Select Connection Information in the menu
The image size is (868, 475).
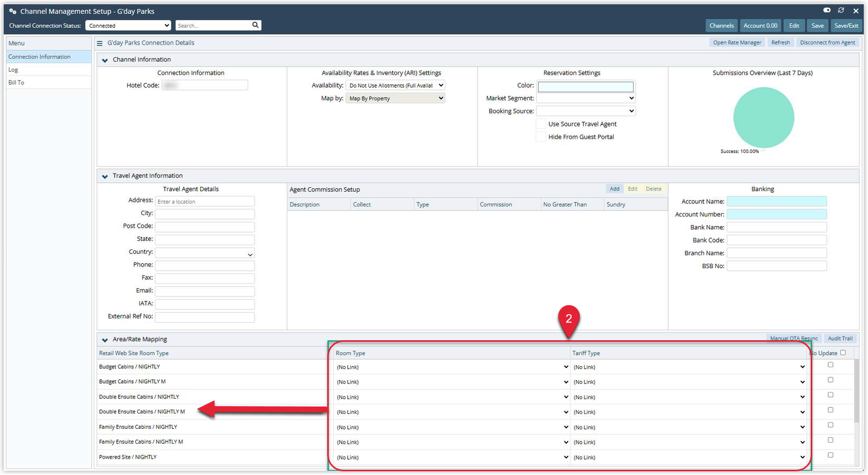(49, 57)
